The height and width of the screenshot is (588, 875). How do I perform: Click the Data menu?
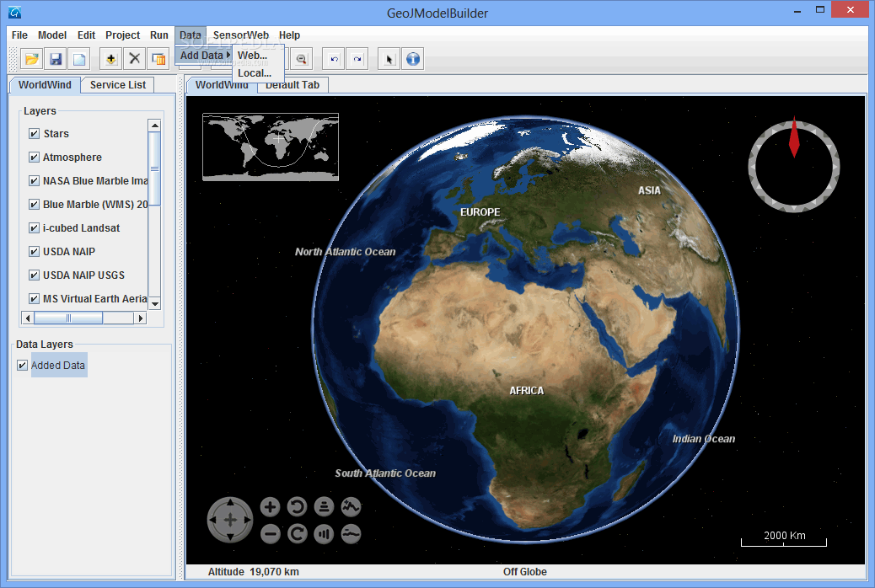click(x=191, y=35)
